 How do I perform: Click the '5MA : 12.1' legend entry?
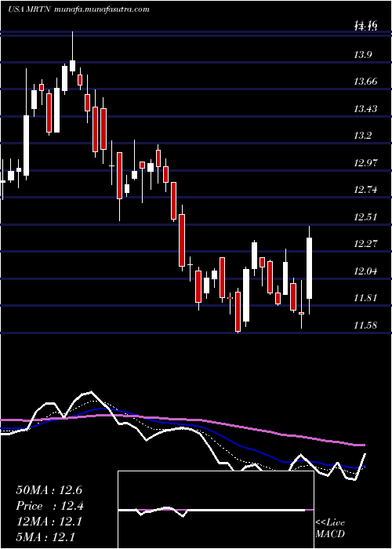click(x=45, y=537)
